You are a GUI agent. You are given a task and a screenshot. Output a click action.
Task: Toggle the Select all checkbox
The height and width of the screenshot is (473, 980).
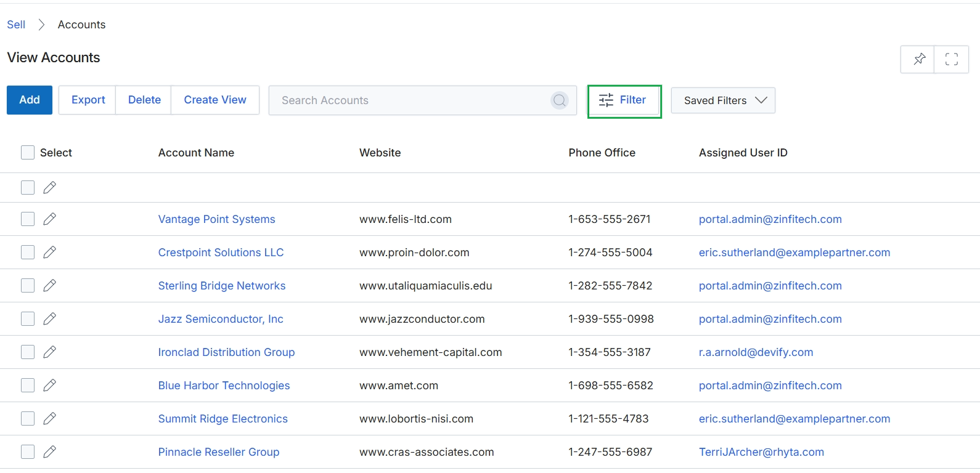(28, 153)
